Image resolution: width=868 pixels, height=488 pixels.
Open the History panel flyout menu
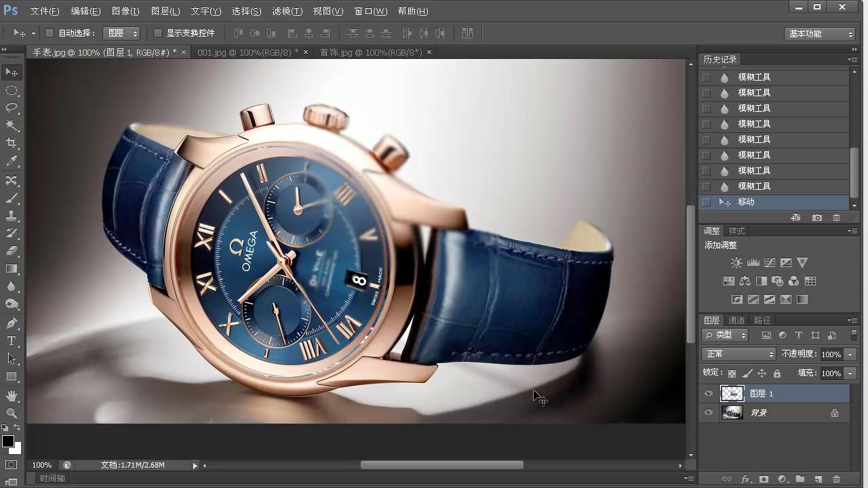853,60
